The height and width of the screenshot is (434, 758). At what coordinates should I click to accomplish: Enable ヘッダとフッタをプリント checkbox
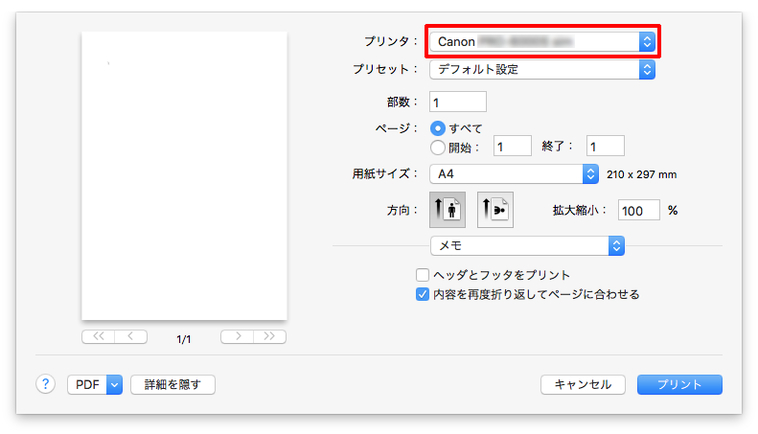pyautogui.click(x=423, y=275)
